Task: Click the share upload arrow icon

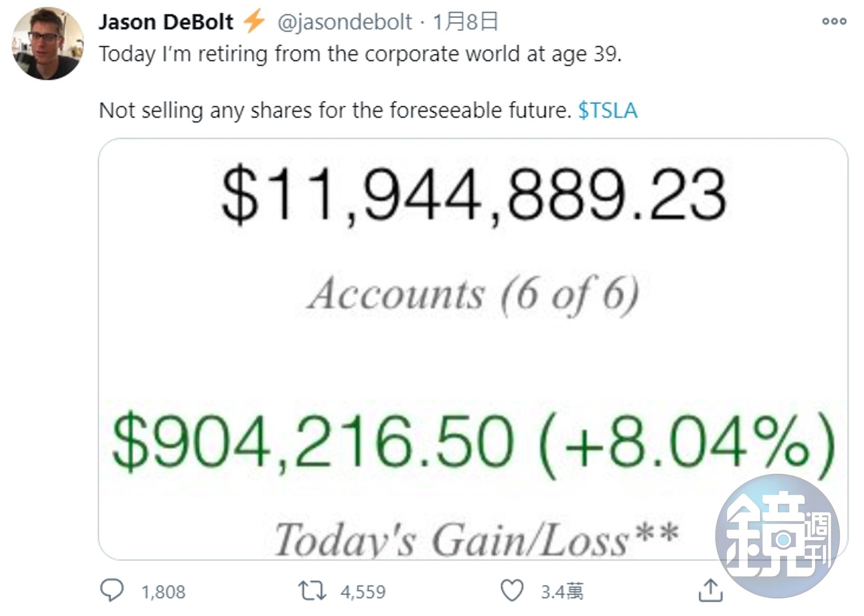Action: click(710, 590)
